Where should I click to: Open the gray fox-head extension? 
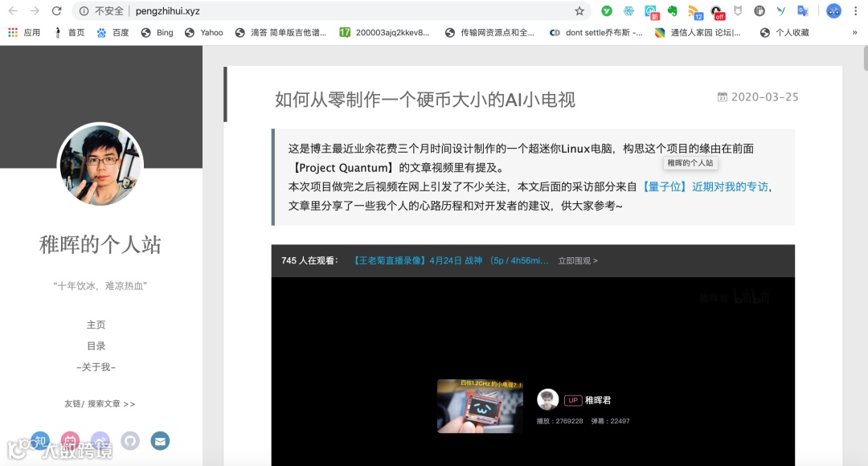pyautogui.click(x=738, y=10)
